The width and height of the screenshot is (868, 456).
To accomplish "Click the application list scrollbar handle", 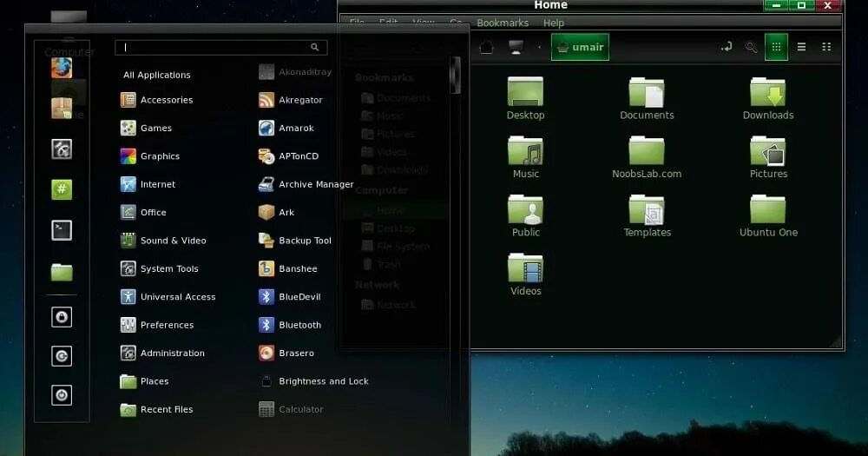I will 456,75.
